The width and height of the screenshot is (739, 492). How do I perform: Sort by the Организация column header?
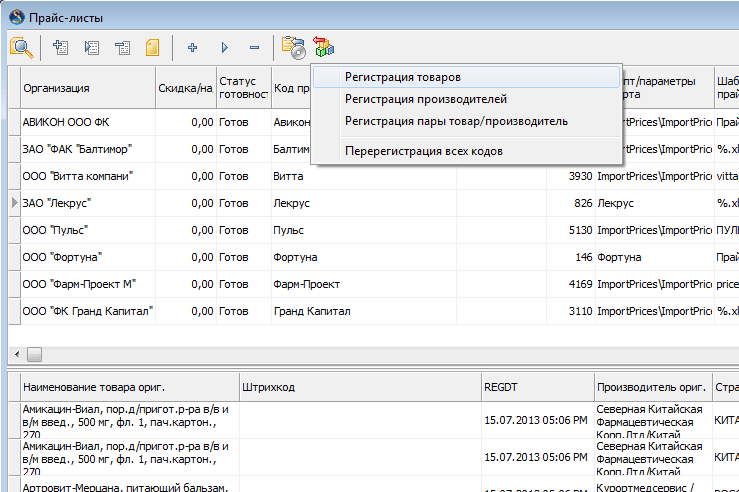click(x=88, y=88)
